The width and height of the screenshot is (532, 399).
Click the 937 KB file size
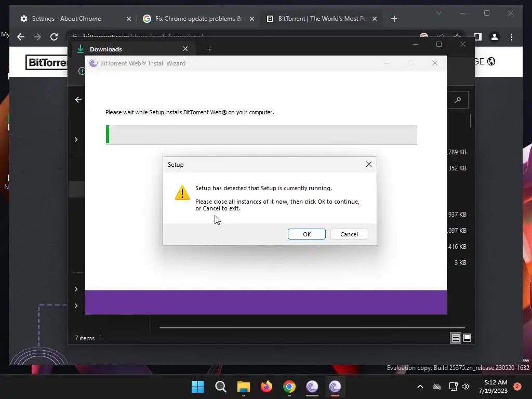tap(457, 215)
